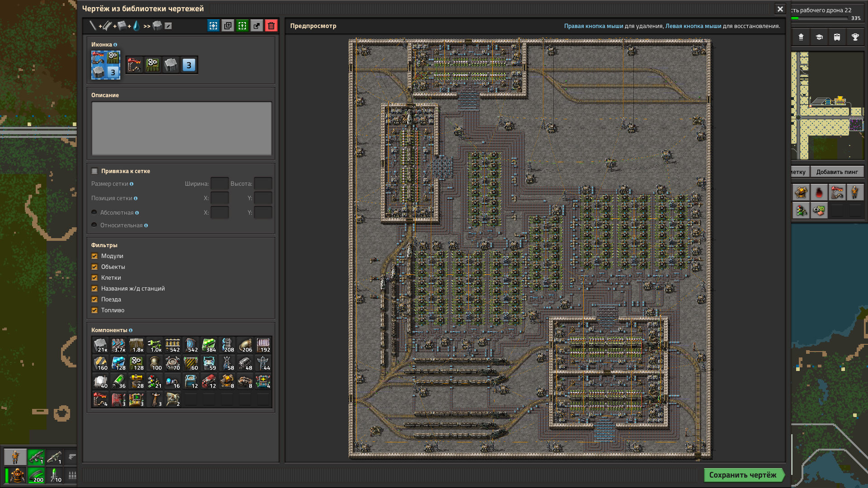
Task: Click the blue select new contents icon
Action: point(213,26)
